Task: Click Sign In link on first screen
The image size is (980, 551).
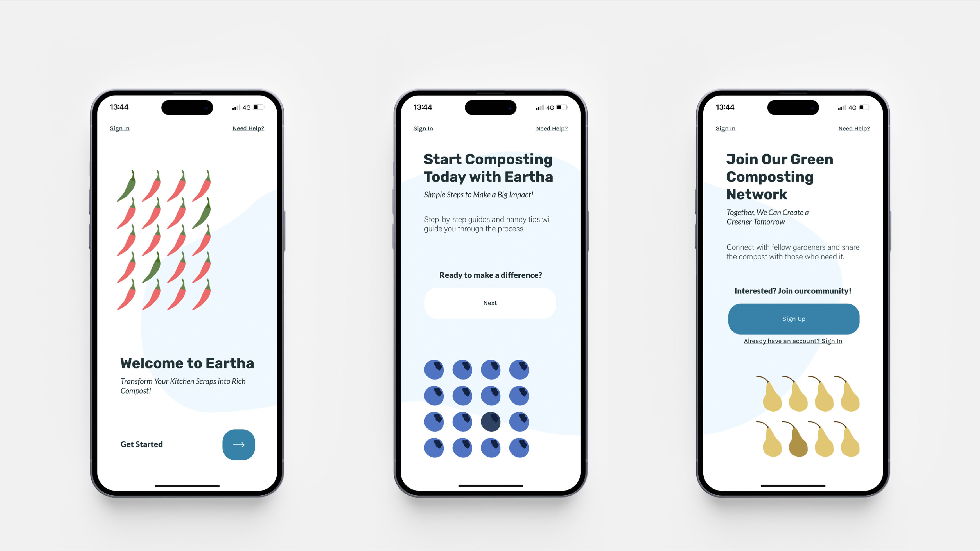Action: [120, 128]
